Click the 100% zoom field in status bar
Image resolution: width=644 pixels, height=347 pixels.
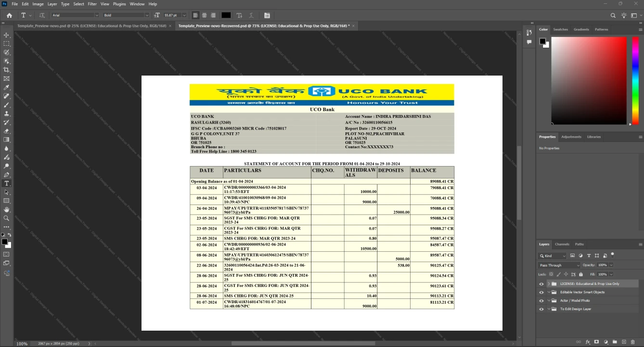click(22, 344)
